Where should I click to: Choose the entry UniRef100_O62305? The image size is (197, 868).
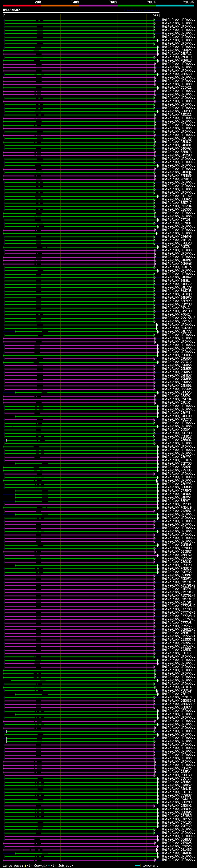tap(177, 389)
